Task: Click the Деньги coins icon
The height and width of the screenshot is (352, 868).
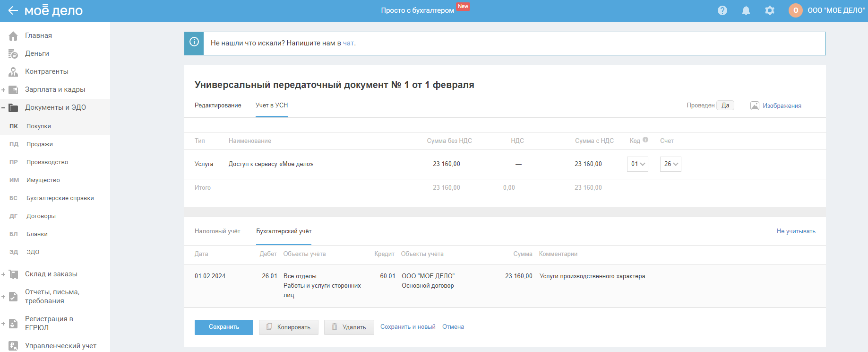Action: point(13,54)
